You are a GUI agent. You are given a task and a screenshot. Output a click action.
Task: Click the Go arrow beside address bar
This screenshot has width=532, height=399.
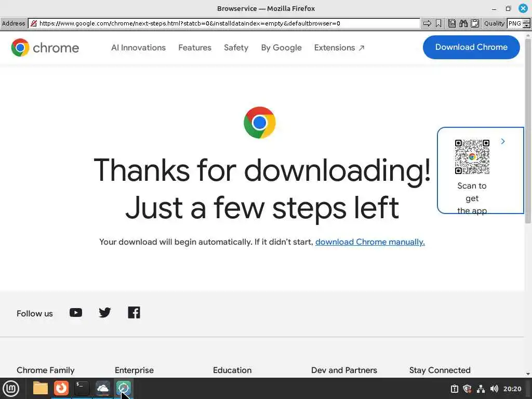point(427,23)
